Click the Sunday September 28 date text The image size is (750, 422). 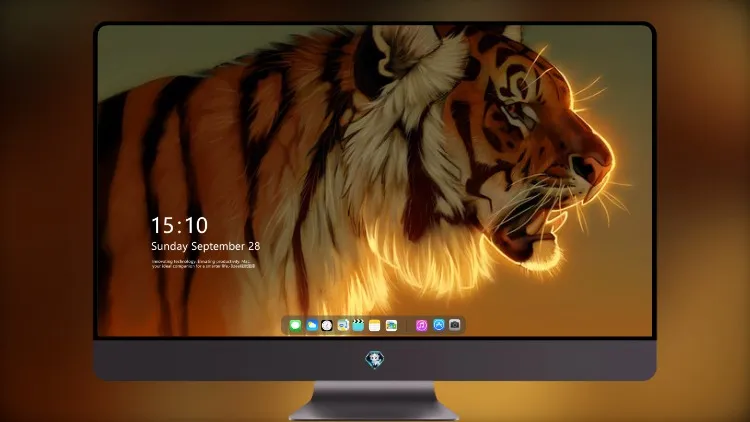coord(206,246)
